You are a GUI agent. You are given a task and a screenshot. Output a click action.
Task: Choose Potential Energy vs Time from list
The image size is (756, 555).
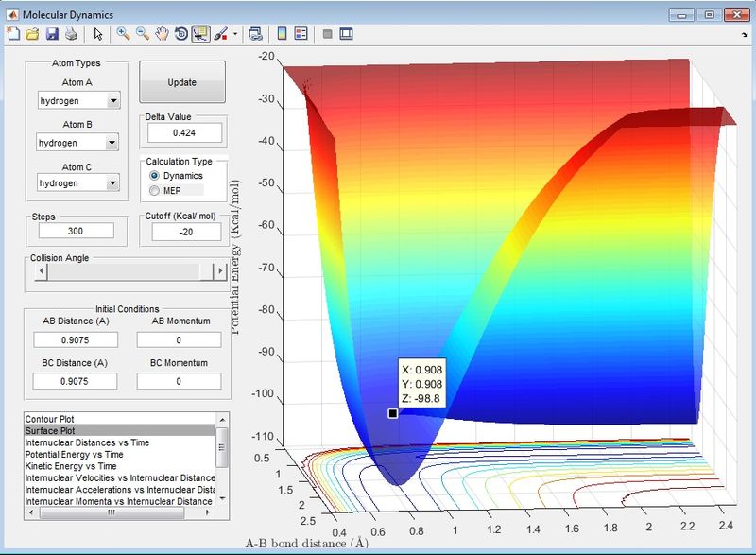pos(72,455)
